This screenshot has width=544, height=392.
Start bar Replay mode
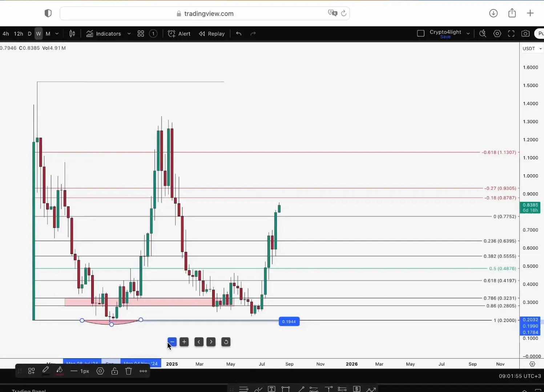point(212,34)
